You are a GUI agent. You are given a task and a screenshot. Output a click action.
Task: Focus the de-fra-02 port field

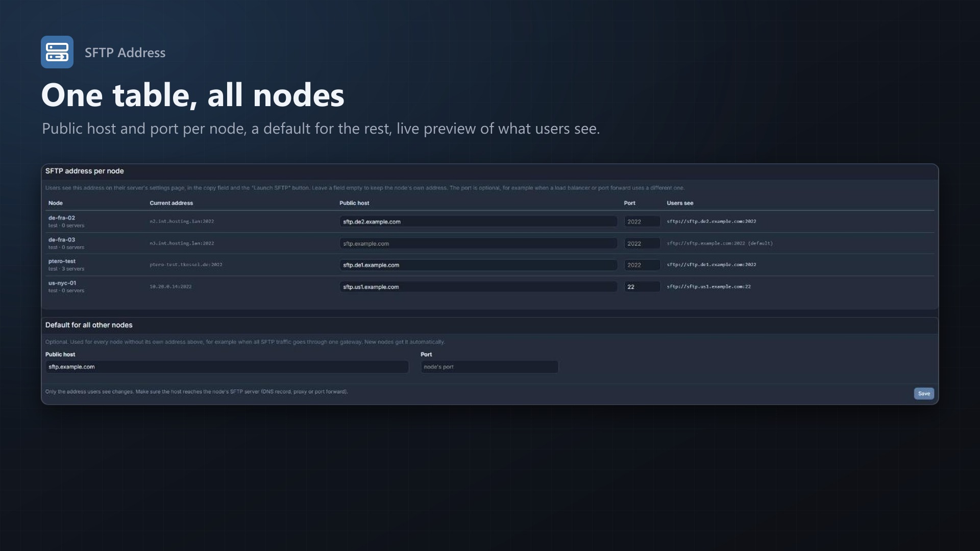click(x=642, y=221)
